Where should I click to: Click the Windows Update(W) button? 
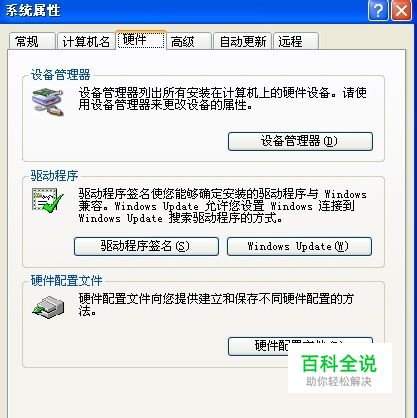click(299, 246)
